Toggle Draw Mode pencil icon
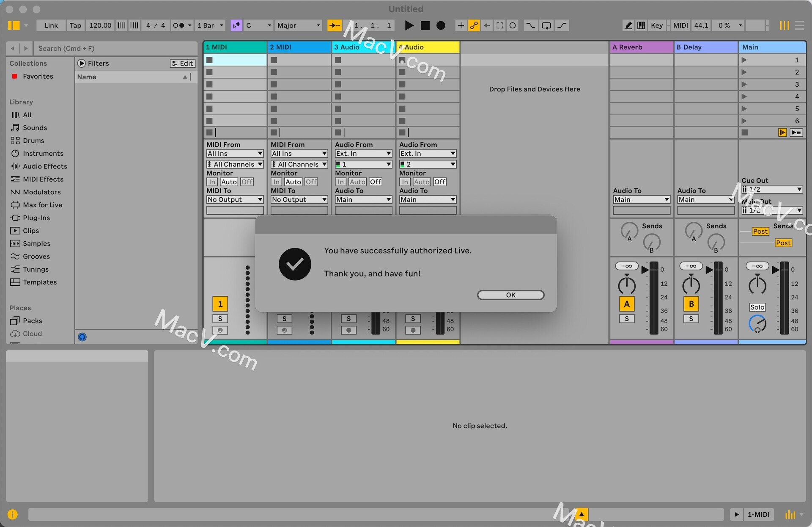The height and width of the screenshot is (527, 812). (628, 25)
